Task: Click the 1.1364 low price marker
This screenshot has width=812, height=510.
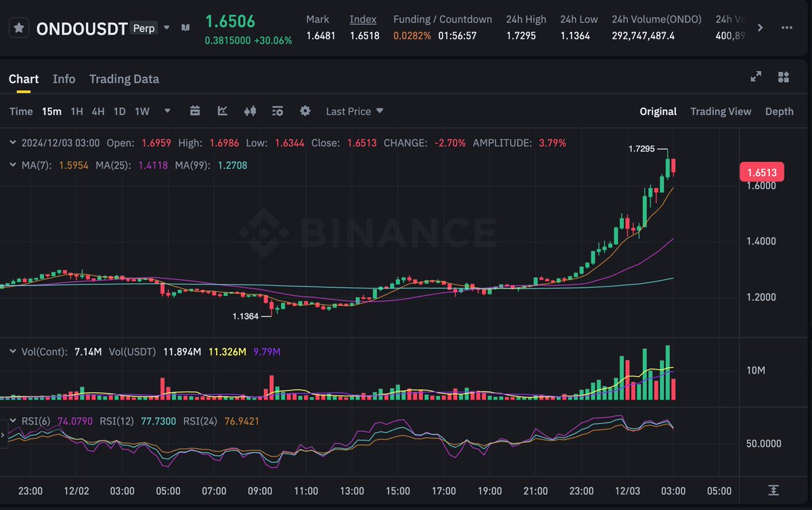Action: click(x=245, y=316)
